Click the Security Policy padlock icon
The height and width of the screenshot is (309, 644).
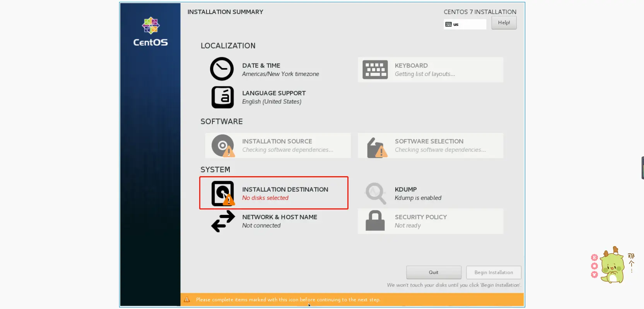[375, 221]
